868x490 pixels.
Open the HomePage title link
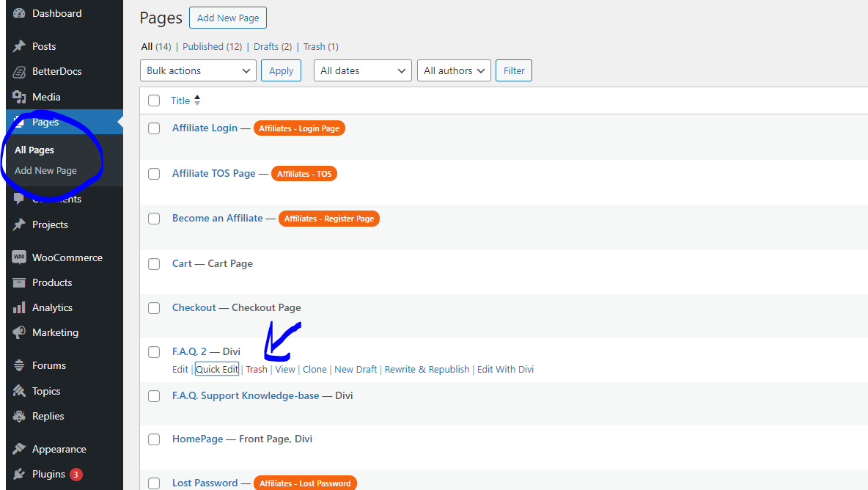[x=198, y=439]
